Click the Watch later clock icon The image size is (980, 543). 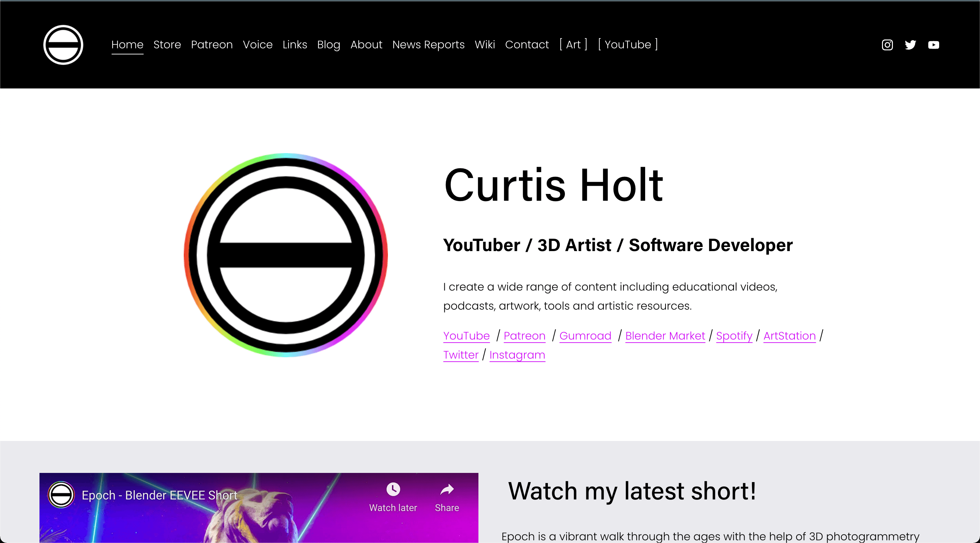(393, 489)
